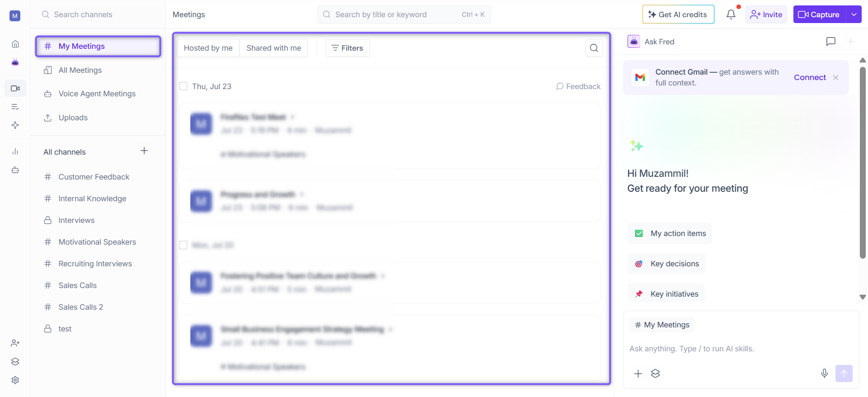This screenshot has width=868, height=397.
Task: Open the Filters menu
Action: [x=348, y=48]
